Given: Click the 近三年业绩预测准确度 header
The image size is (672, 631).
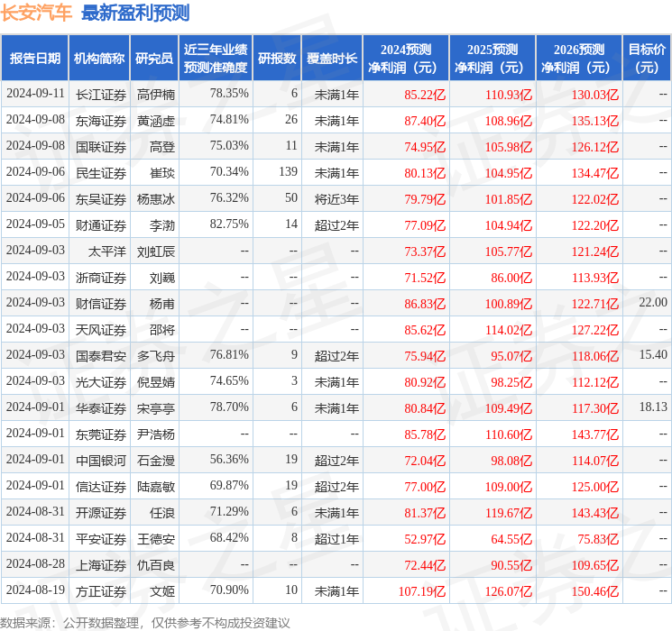Looking at the screenshot, I should (x=216, y=59).
